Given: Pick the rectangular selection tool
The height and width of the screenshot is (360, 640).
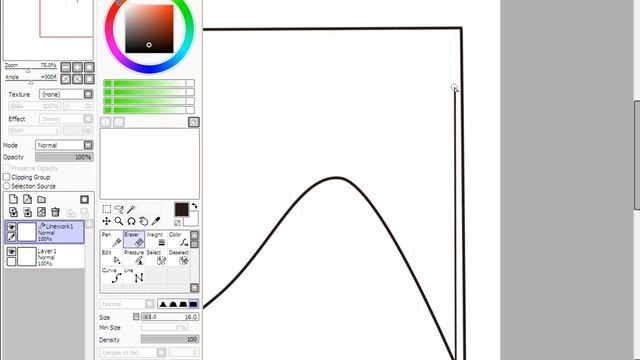Looking at the screenshot, I should click(x=107, y=209).
